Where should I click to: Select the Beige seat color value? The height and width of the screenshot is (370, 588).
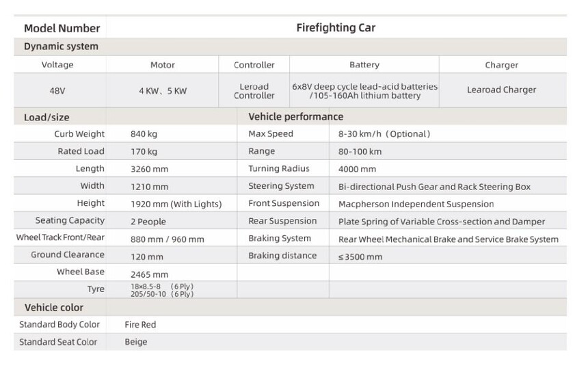136,342
